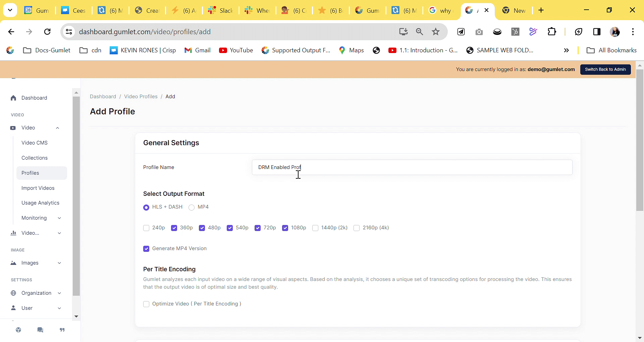Click the globe icon at sidebar bottom

coord(18,330)
